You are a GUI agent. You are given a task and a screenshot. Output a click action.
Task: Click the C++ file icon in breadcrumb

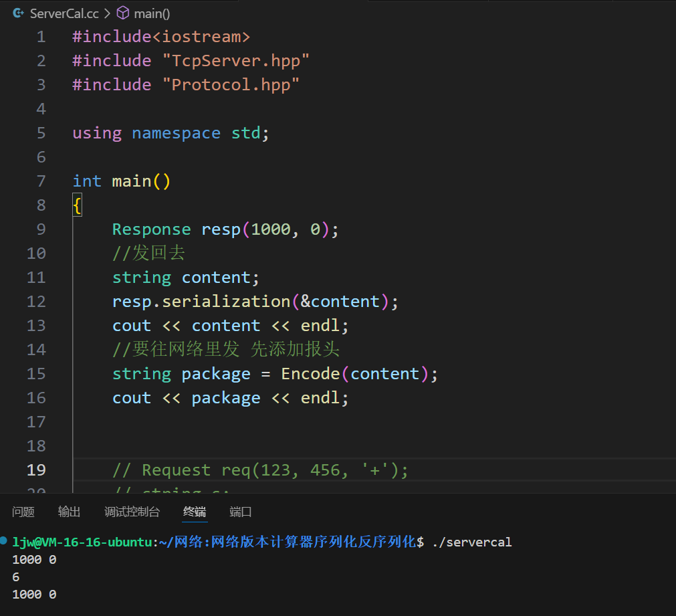pos(19,13)
